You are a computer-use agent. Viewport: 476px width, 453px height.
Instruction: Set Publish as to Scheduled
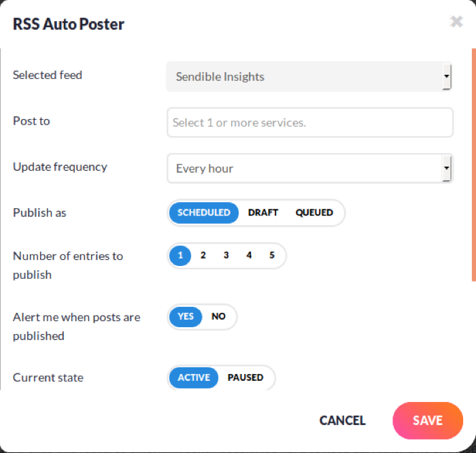(x=203, y=212)
